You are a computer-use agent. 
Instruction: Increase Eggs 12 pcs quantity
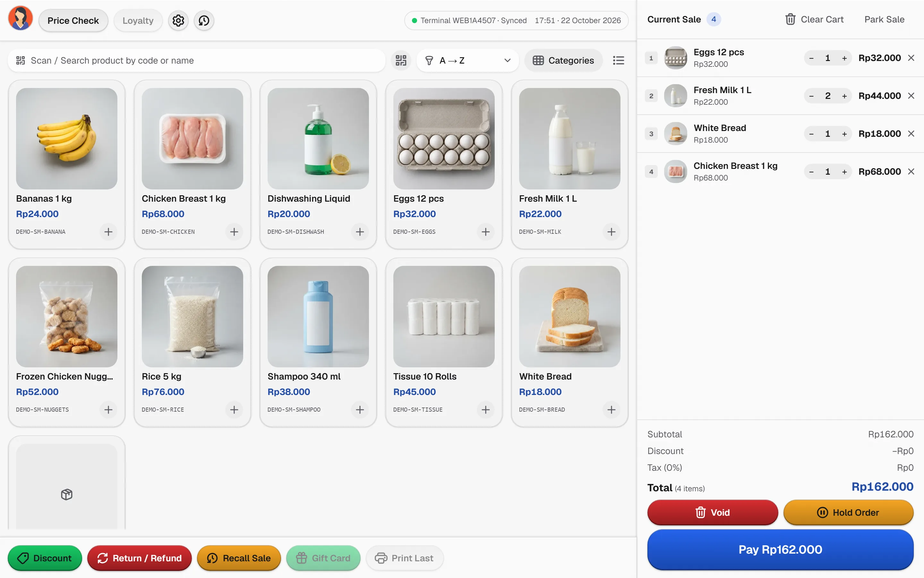[844, 58]
